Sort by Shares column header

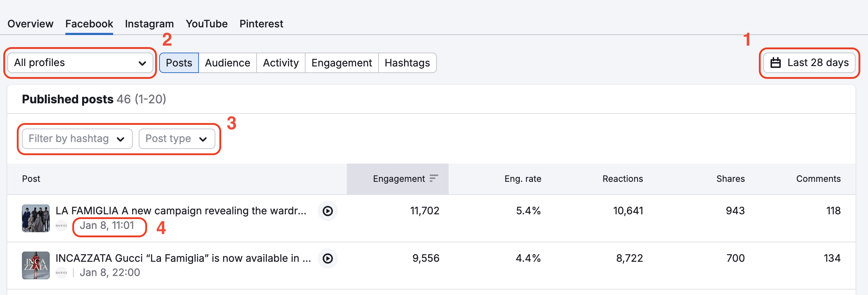pos(730,179)
